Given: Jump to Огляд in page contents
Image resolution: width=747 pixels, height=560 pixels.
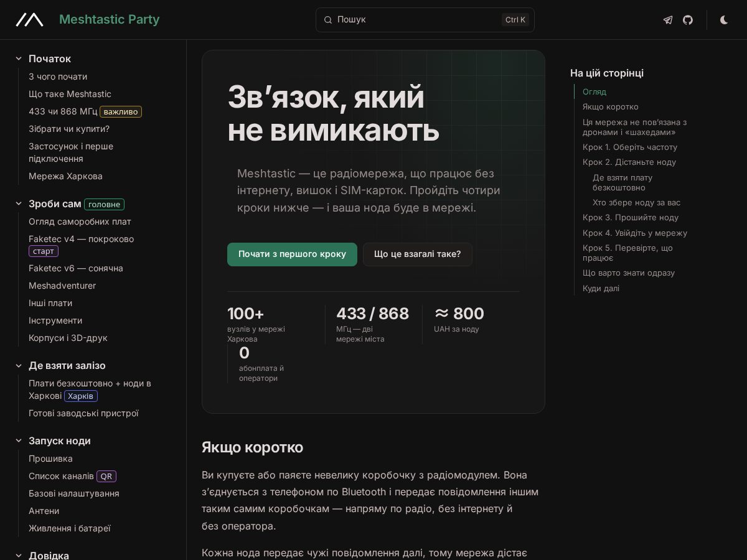Looking at the screenshot, I should pos(594,91).
